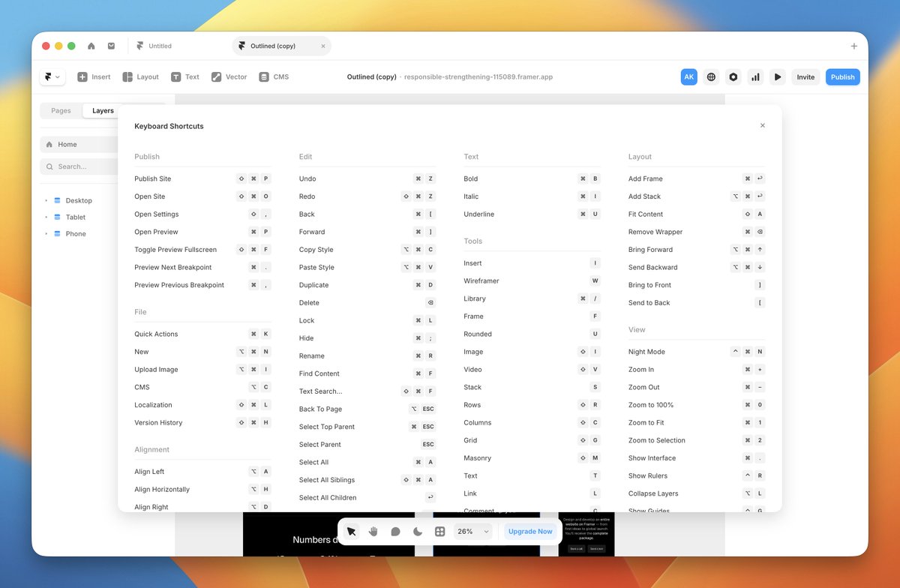Select the Text tool in toolbar
Screen dimensions: 900x588
[185, 76]
